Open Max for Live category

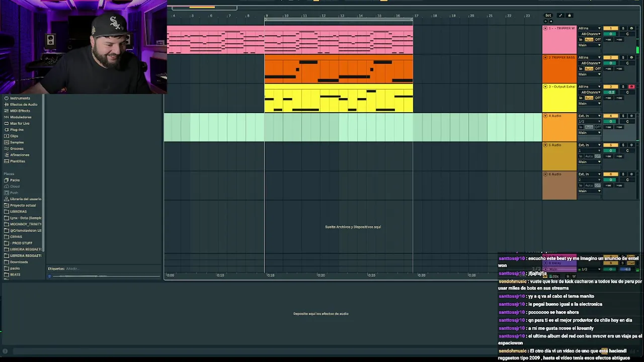pos(20,123)
